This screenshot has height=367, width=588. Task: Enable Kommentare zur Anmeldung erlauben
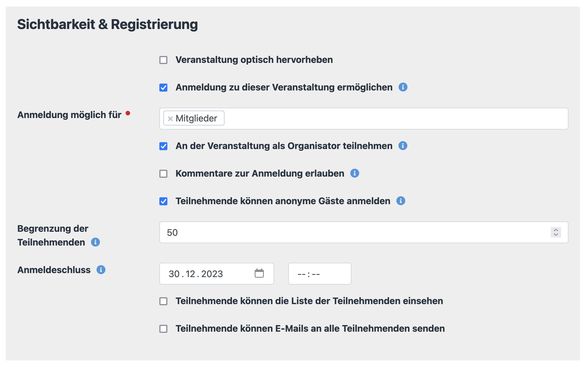(x=163, y=174)
